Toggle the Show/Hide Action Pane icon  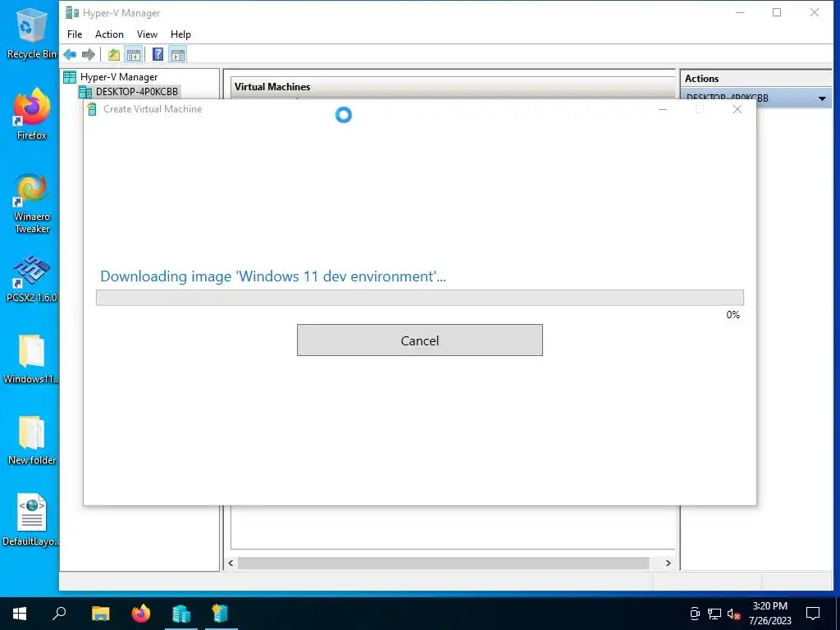point(178,54)
